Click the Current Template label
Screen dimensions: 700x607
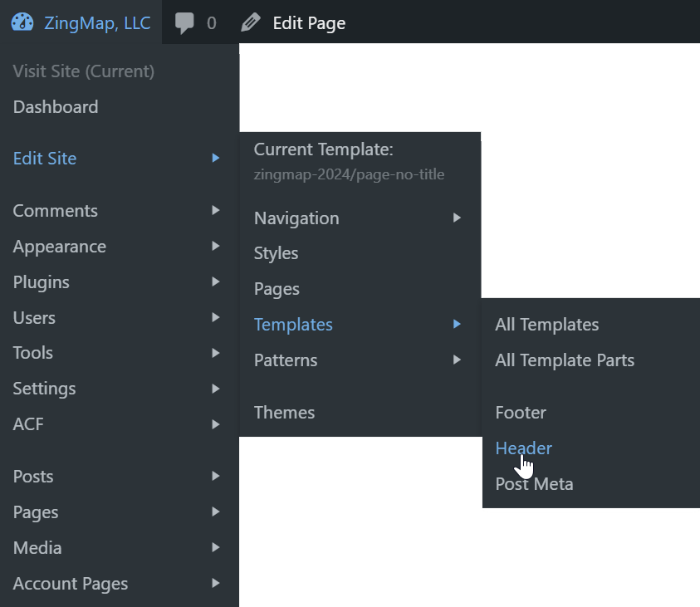[x=324, y=149]
